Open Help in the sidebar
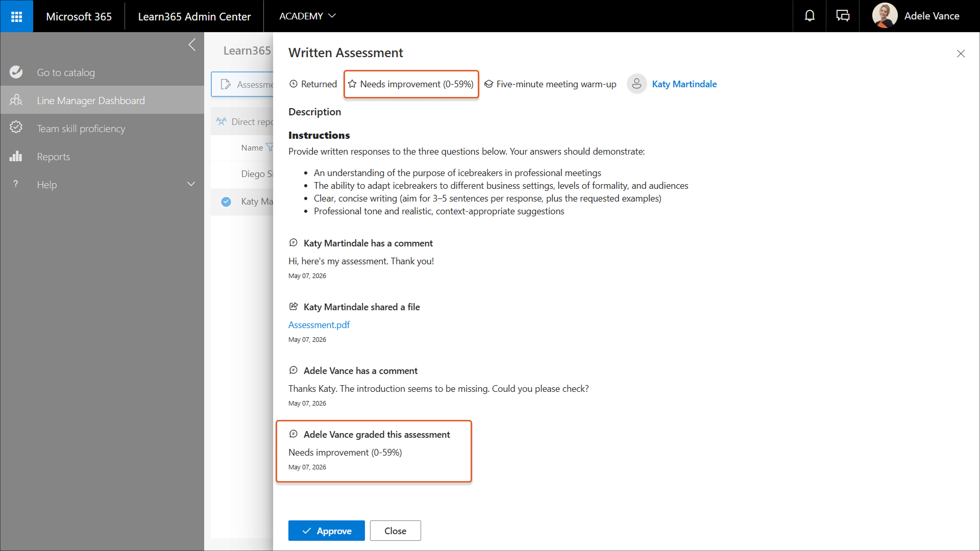This screenshot has height=551, width=980. click(102, 185)
